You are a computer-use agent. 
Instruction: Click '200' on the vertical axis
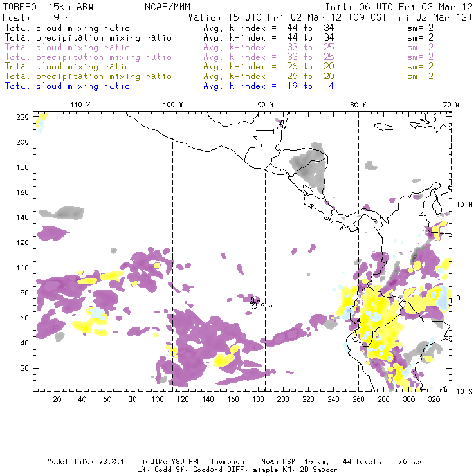[23, 142]
